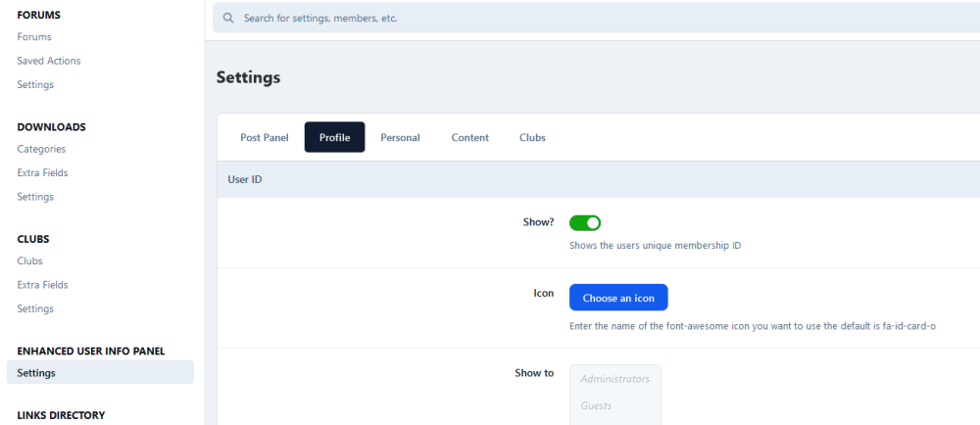Open Categories under Downloads
Screen dimensions: 980x425
41,149
